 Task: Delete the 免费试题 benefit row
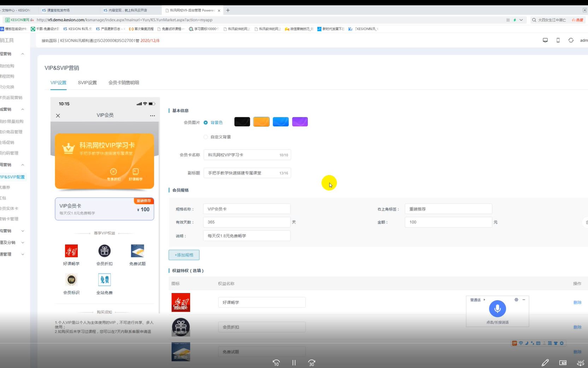click(577, 352)
